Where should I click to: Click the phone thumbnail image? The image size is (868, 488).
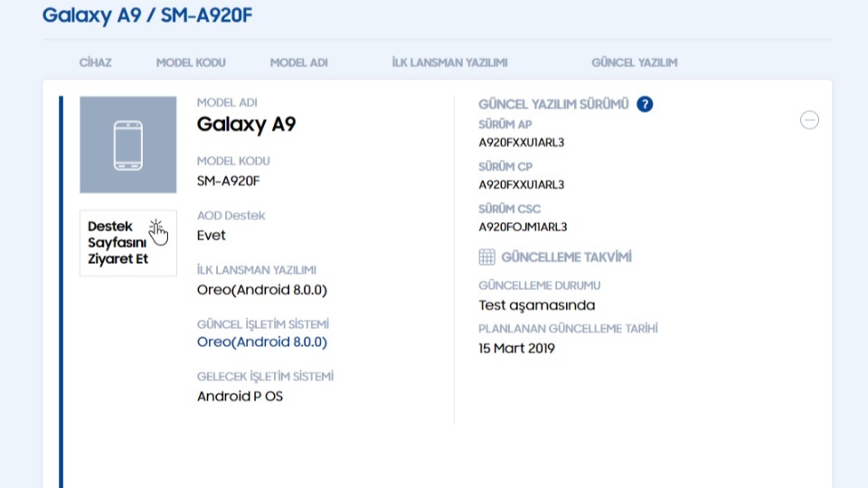[x=127, y=145]
